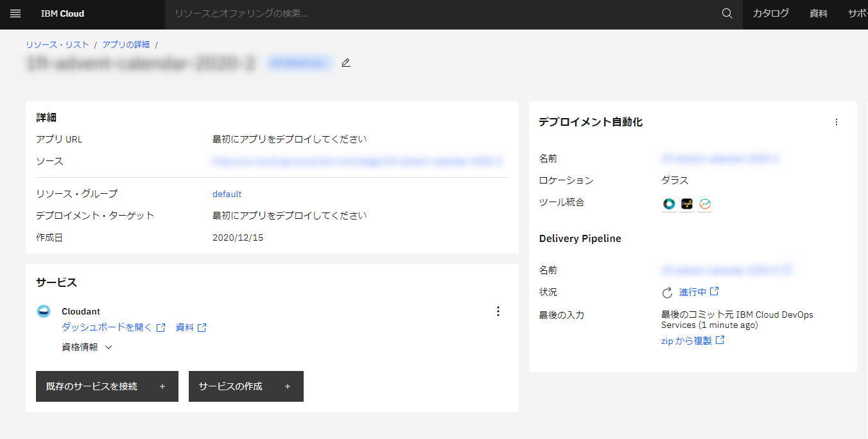Click the Cloudant service icon
This screenshot has width=868, height=439.
44,311
